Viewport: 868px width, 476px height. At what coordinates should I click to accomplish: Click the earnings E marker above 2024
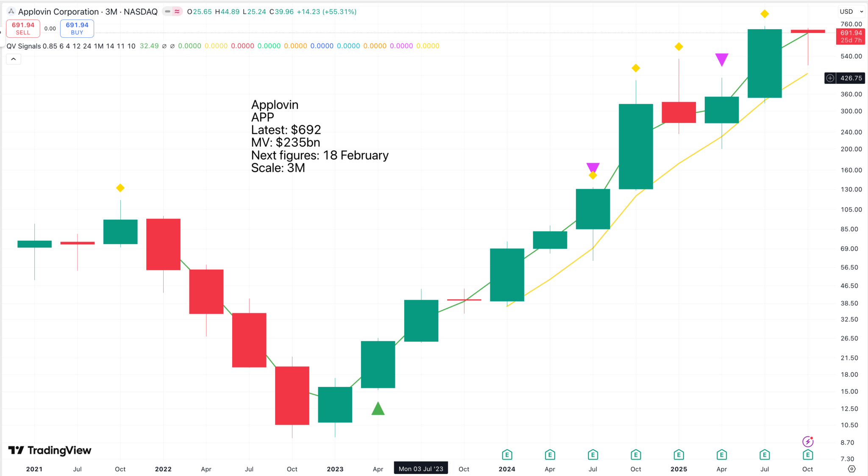coord(507,455)
